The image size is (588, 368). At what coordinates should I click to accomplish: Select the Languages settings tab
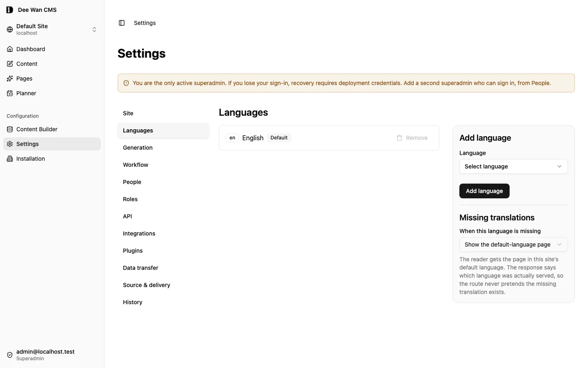163,130
